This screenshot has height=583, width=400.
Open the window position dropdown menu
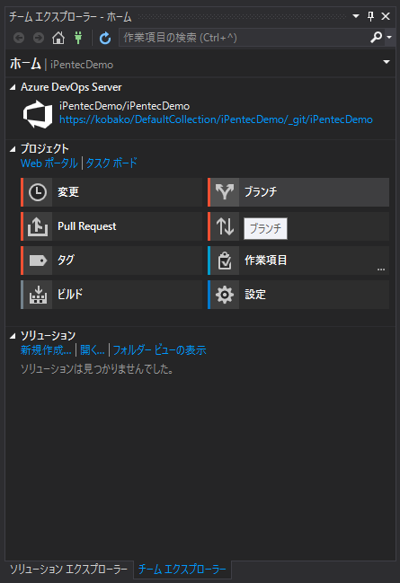point(356,16)
